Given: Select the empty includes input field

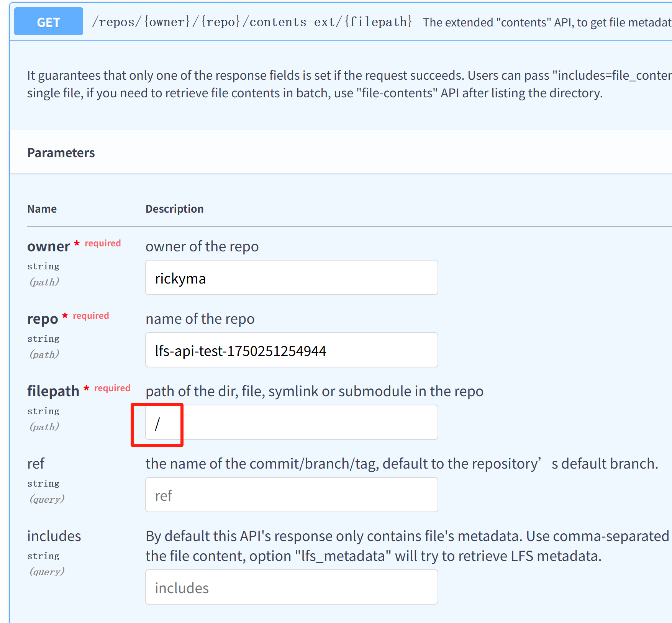Looking at the screenshot, I should (x=291, y=587).
